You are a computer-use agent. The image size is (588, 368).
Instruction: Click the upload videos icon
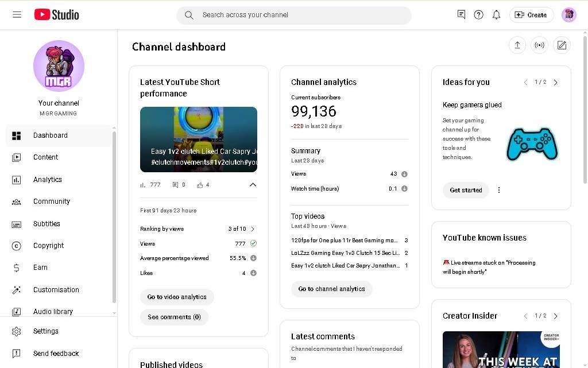pyautogui.click(x=517, y=45)
